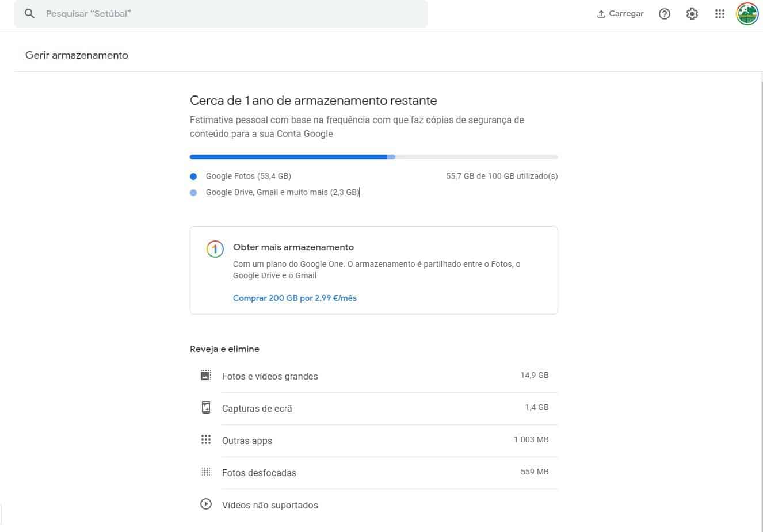Click the Outras apps grid icon
This screenshot has width=763, height=532.
tap(206, 439)
